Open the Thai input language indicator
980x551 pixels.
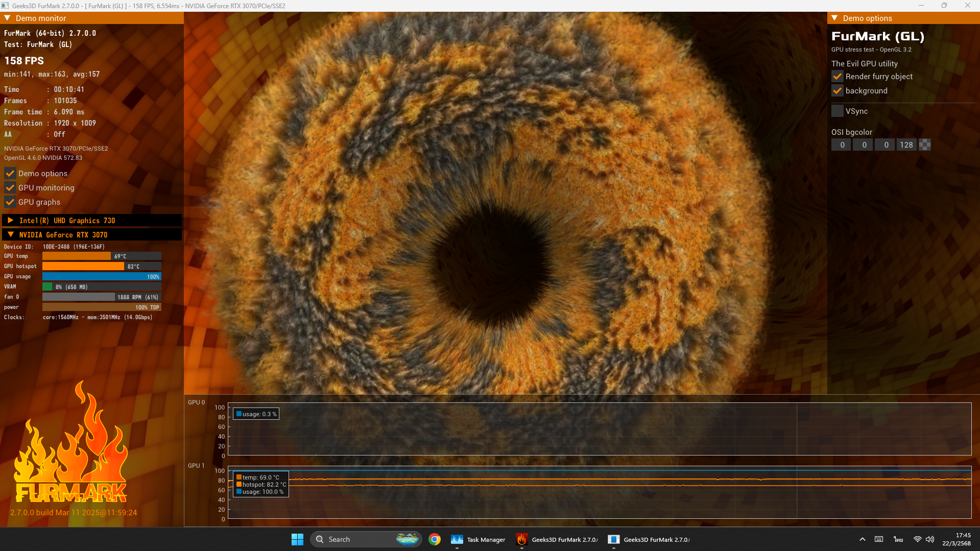898,539
